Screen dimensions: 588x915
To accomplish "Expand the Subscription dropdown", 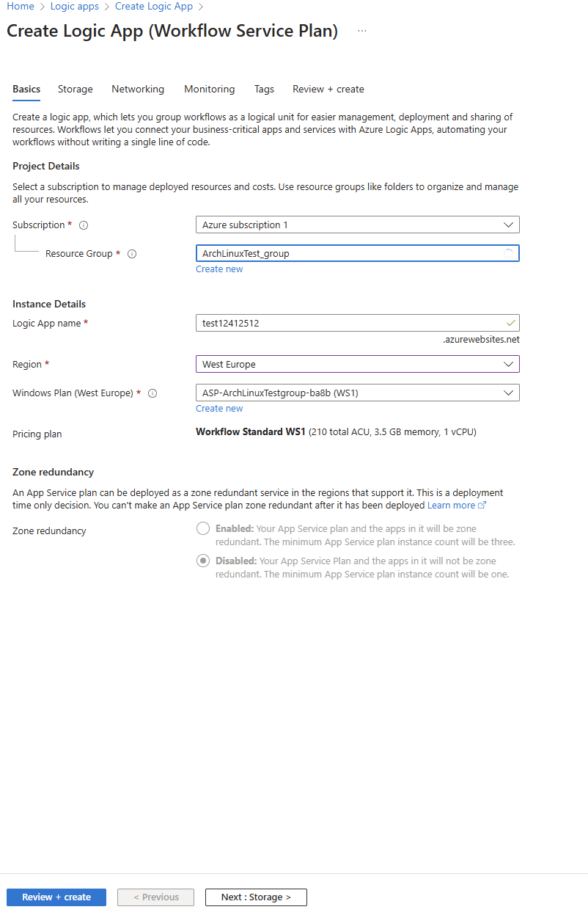I will [x=357, y=225].
